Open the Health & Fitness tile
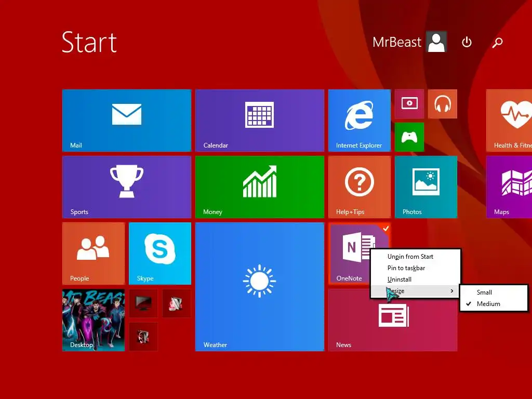The height and width of the screenshot is (399, 532). (x=509, y=121)
